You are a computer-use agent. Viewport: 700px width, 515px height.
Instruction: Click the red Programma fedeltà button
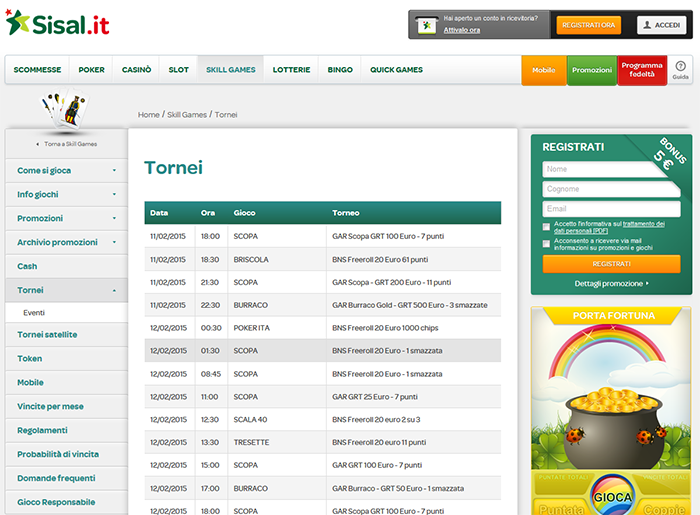point(642,70)
